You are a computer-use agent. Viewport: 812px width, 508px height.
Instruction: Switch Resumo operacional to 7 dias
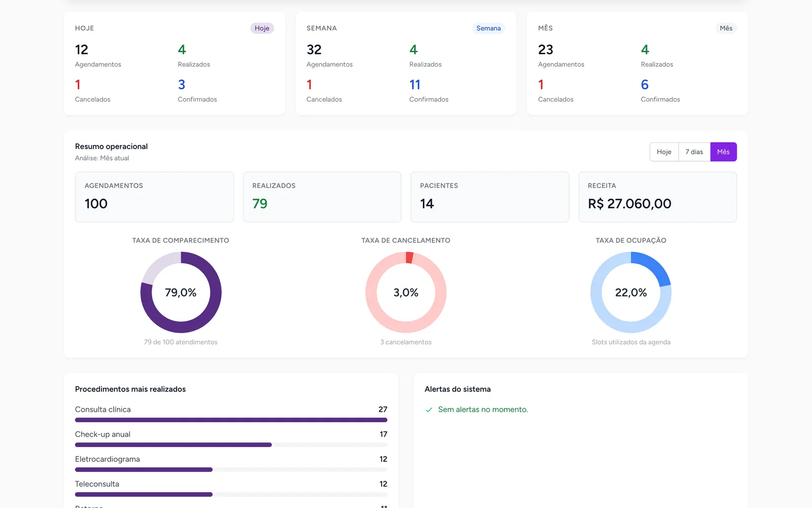(694, 152)
